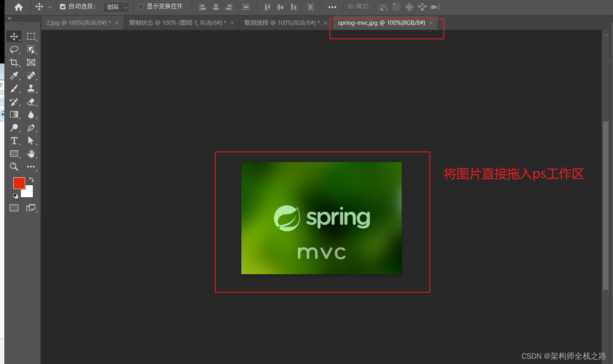Screen dimensions: 613x364
Task: Switch to the 取消选择 document tab
Action: click(x=282, y=23)
